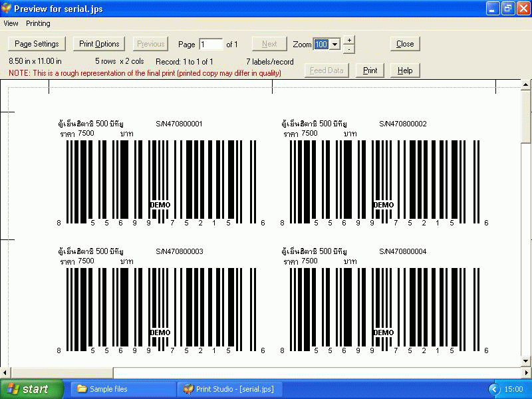Open the Printing menu
Screen dimensions: 532x399
(38, 23)
